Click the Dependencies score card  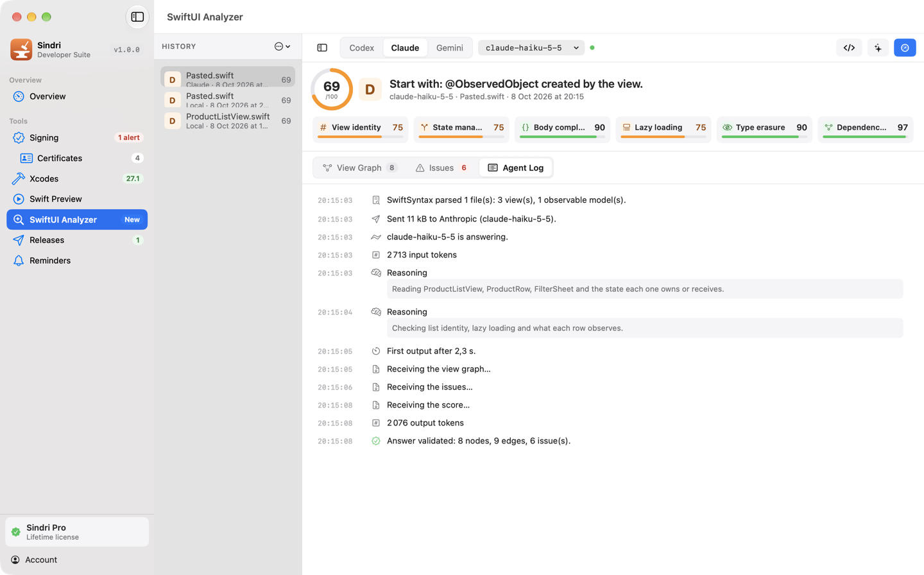point(866,129)
